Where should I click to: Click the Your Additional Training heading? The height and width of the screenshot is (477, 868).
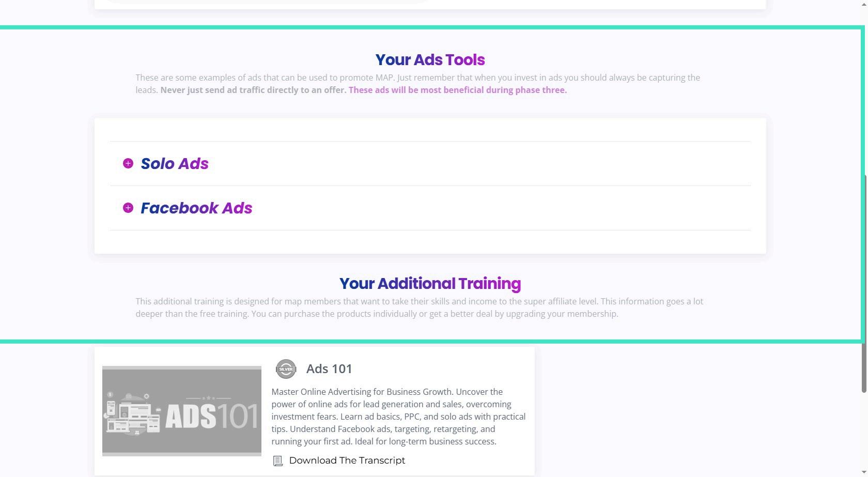[x=430, y=284]
